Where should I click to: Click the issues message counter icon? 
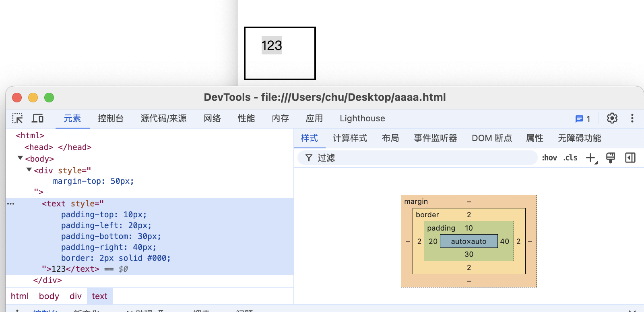click(582, 119)
